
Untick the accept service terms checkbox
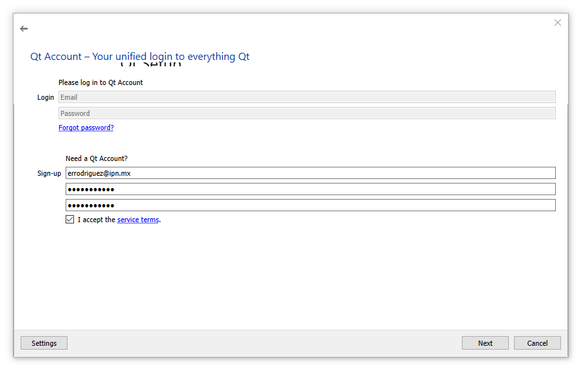pyautogui.click(x=70, y=220)
